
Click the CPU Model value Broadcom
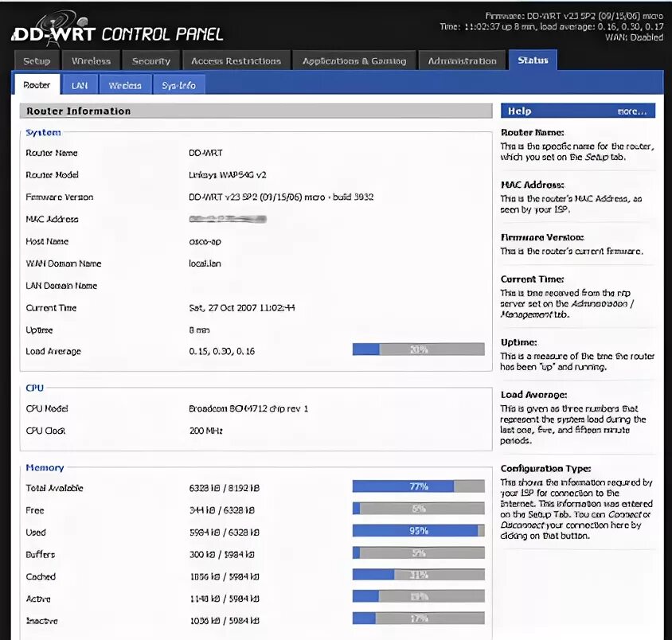click(248, 408)
